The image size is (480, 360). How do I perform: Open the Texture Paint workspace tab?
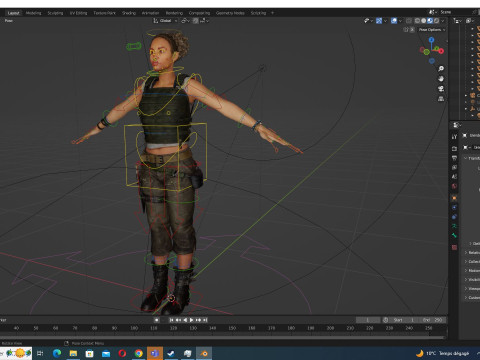pos(104,13)
